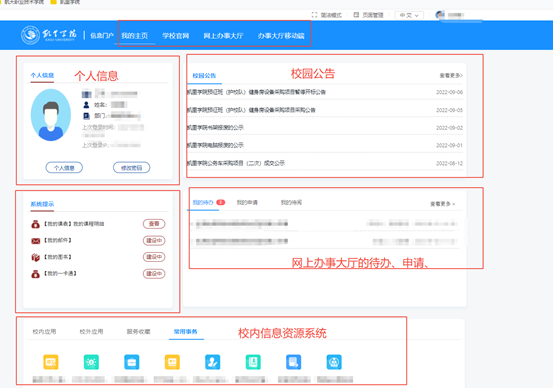Image resolution: width=553 pixels, height=388 pixels.
Task: Click the 个人信息 rounded button
Action: [64, 168]
